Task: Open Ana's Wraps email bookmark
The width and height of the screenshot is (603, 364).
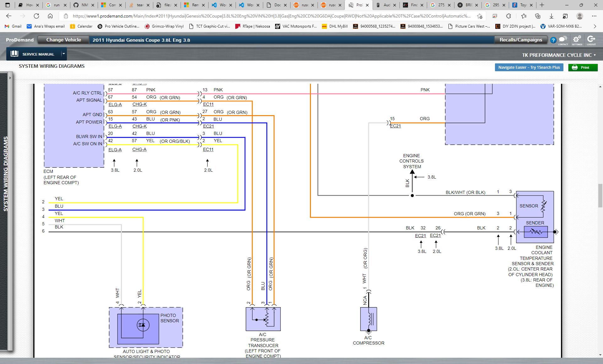Action: tap(46, 26)
